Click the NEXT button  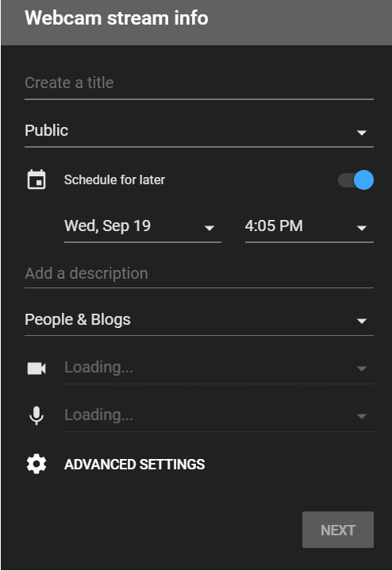coord(338,530)
